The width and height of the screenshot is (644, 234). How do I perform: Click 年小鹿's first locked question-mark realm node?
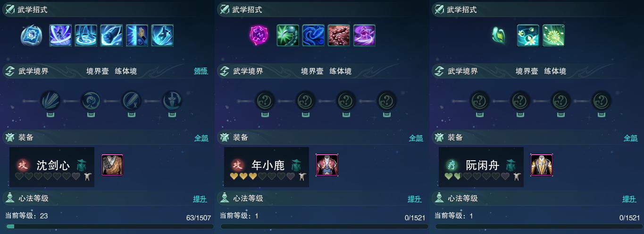click(265, 101)
